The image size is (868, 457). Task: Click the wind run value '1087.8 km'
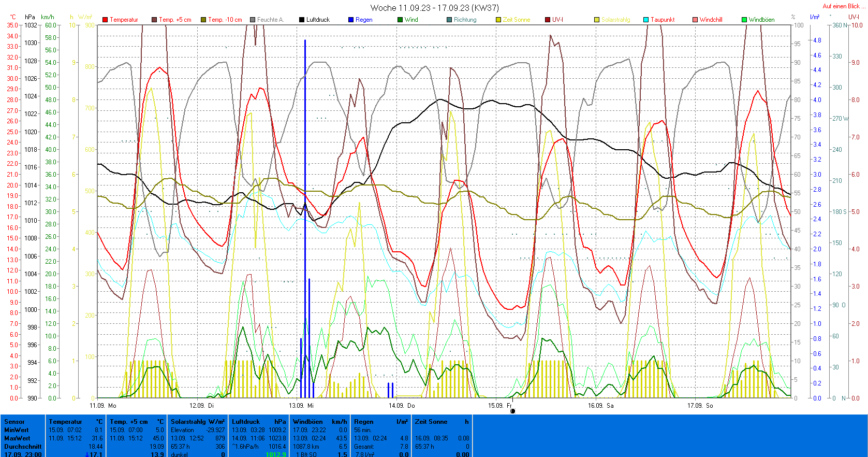[x=306, y=447]
